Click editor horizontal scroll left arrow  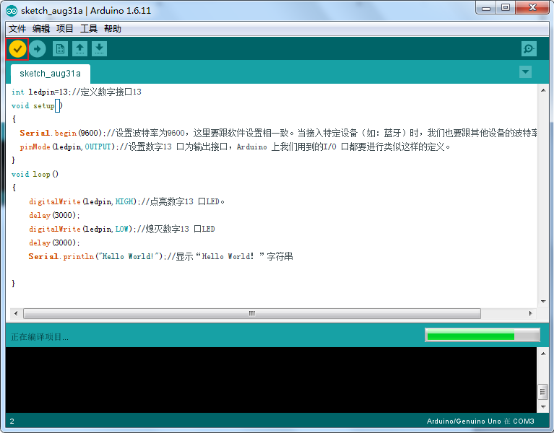click(16, 313)
